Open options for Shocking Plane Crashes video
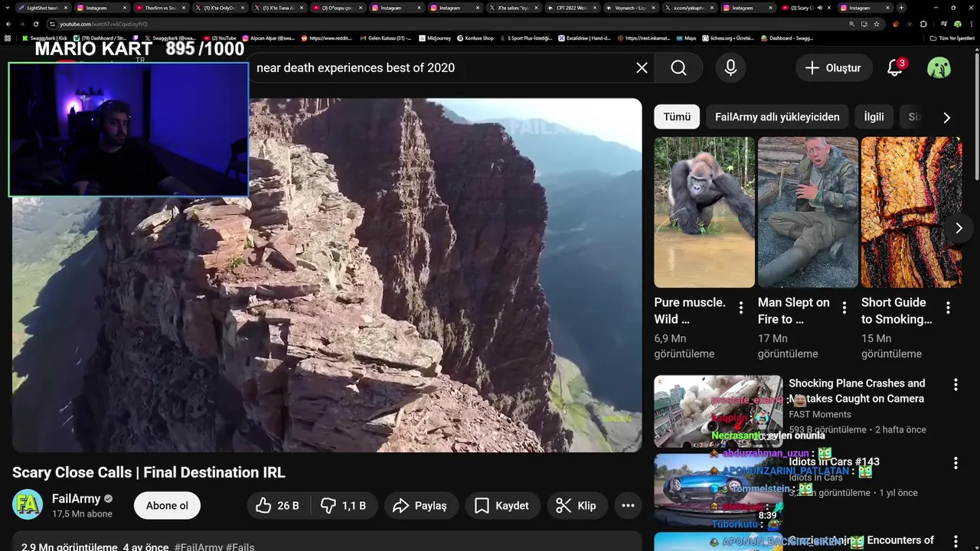Viewport: 980px width, 551px height. (x=955, y=385)
